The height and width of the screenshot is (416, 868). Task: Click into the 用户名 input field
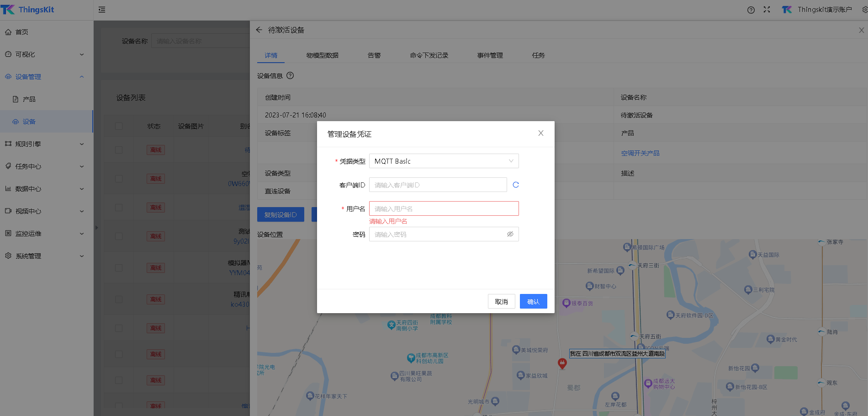(444, 208)
